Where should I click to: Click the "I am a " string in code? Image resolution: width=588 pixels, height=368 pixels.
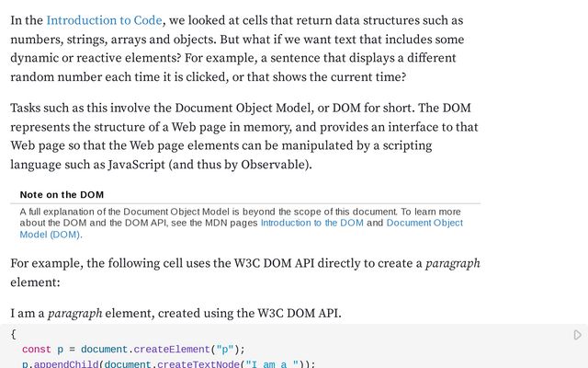pyautogui.click(x=272, y=364)
